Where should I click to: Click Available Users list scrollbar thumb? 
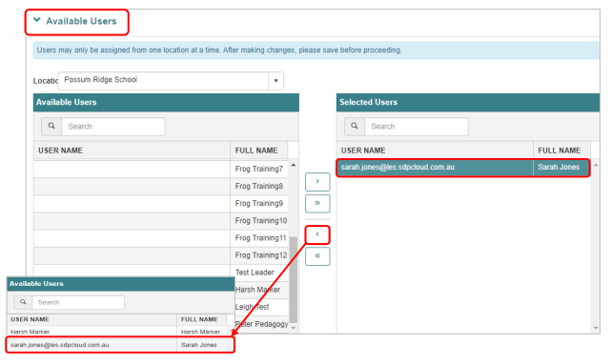tap(294, 279)
